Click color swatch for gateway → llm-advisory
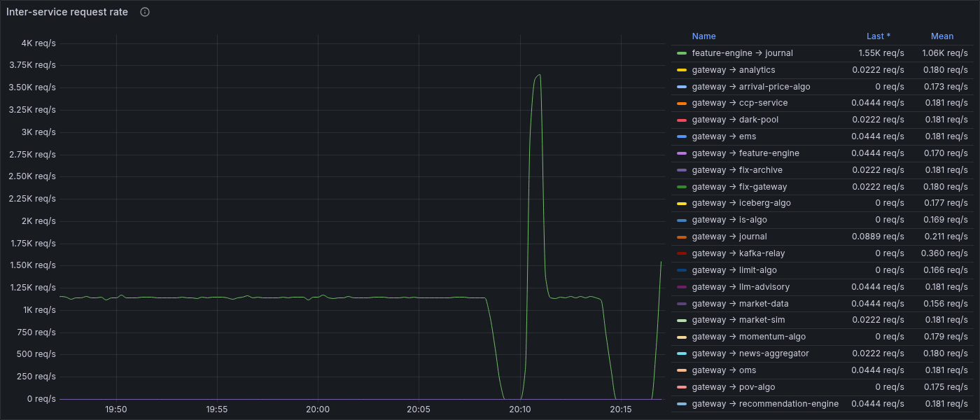Screen dimensions: 980x420 [682, 287]
